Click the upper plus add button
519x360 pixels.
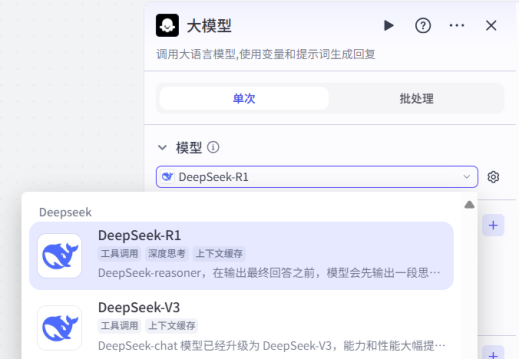493,225
